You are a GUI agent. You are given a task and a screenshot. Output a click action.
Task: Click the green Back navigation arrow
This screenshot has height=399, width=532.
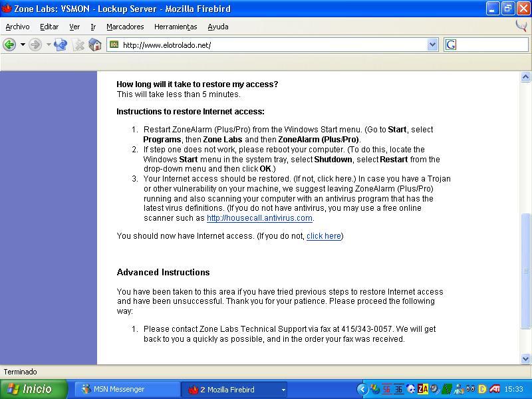(9, 45)
